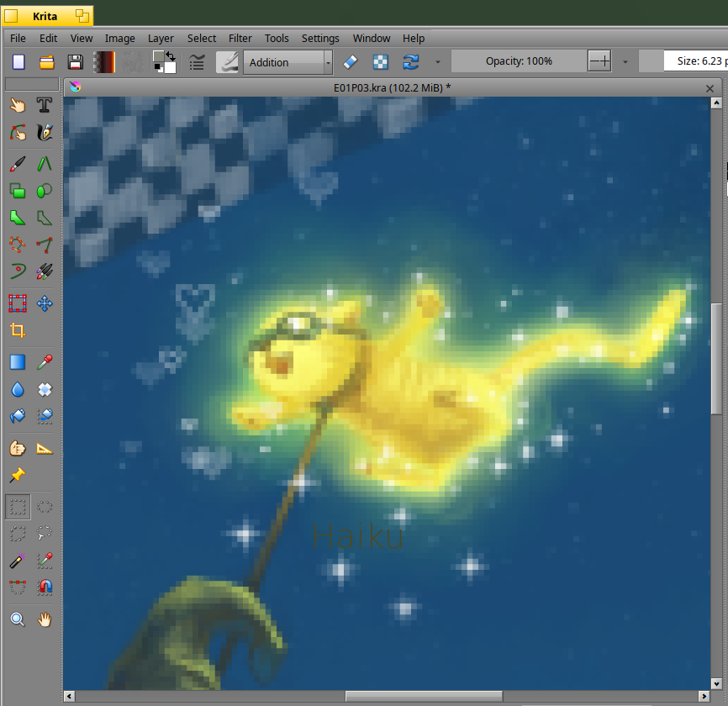Save the document with floppy icon

pyautogui.click(x=75, y=61)
